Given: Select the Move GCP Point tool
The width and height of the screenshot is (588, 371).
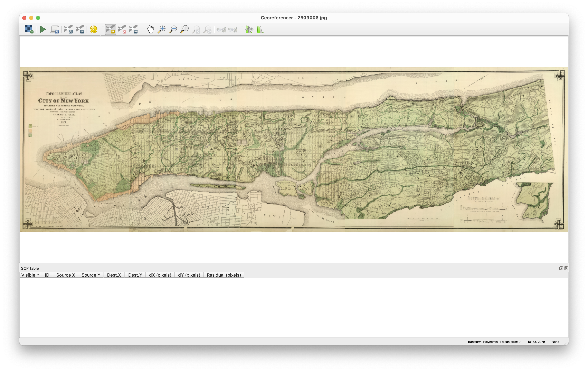Looking at the screenshot, I should click(x=134, y=29).
